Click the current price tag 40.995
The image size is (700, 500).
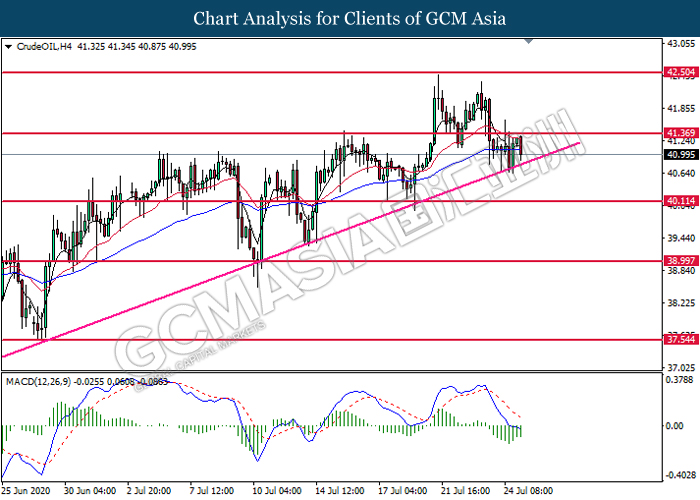pos(681,154)
